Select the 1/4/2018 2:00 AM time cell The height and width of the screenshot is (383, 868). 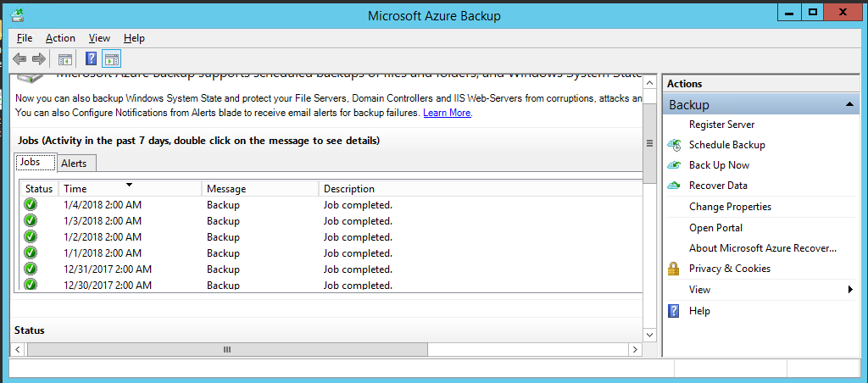103,205
